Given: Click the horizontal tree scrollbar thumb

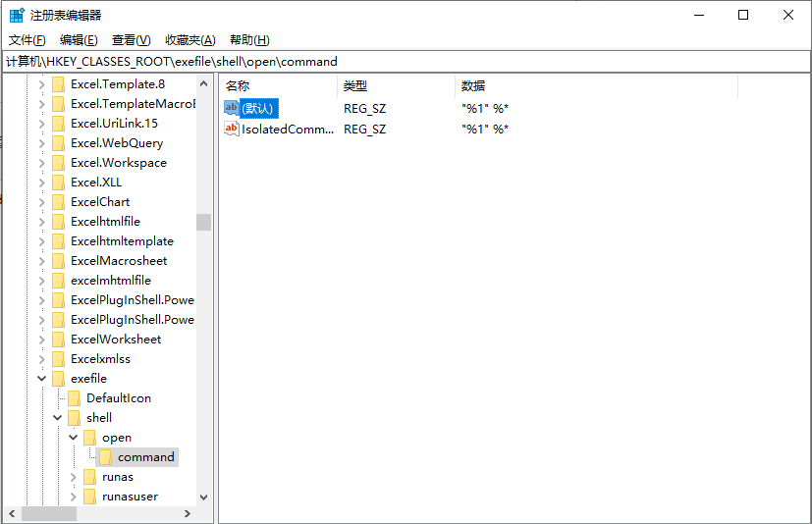Looking at the screenshot, I should point(49,513).
